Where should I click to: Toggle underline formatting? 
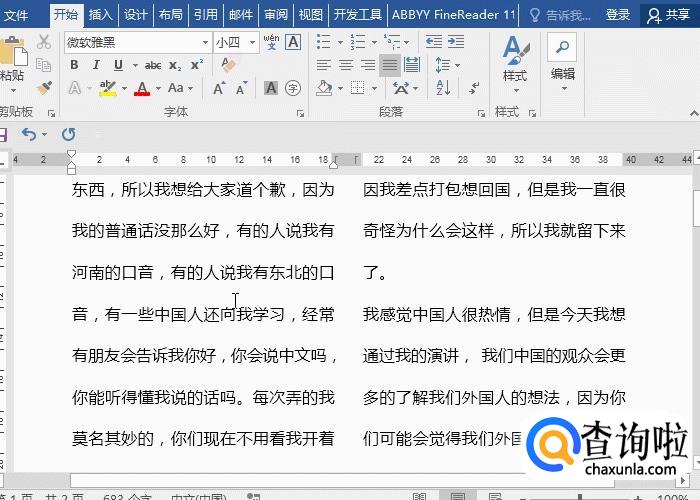click(x=118, y=65)
